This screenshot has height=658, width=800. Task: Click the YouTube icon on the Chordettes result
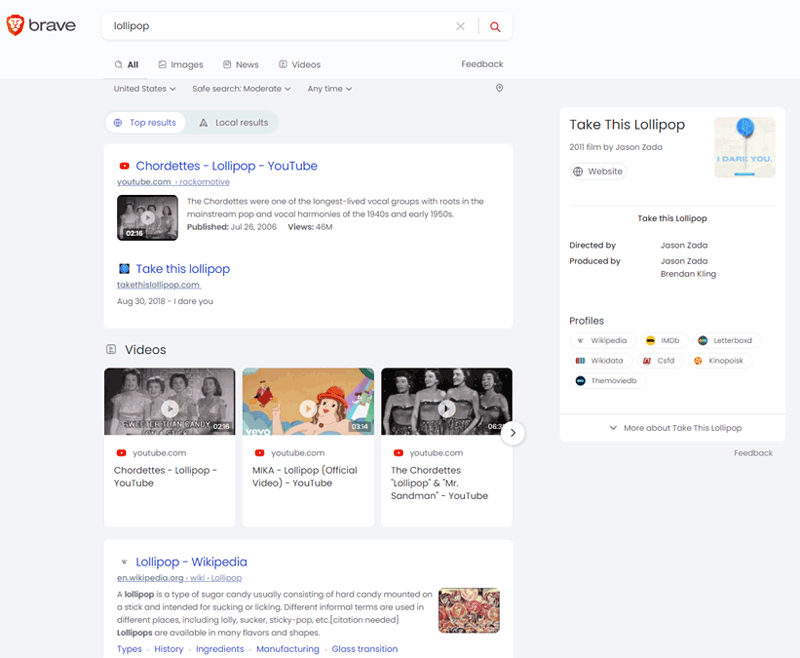[124, 167]
